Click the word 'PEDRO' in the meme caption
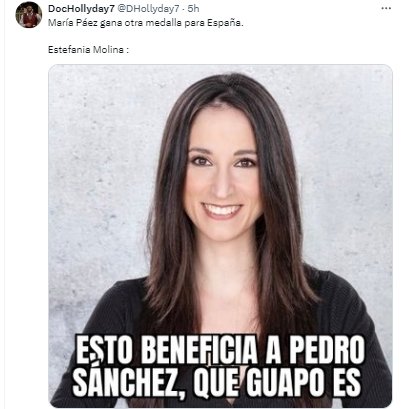 point(327,349)
